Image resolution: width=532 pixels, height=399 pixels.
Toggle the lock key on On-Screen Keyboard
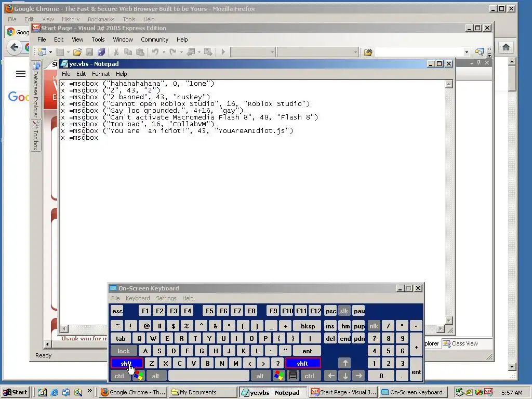click(124, 351)
